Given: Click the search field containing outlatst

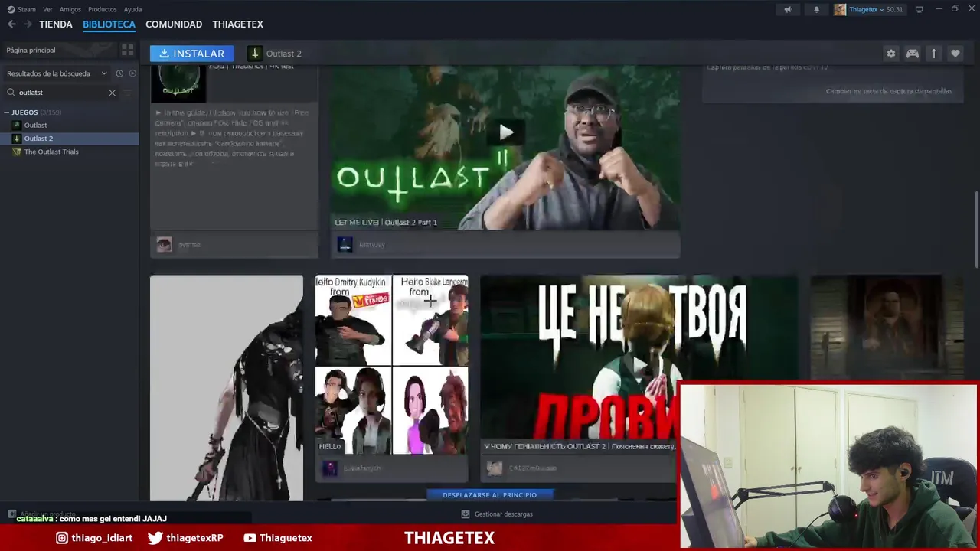Looking at the screenshot, I should click(61, 93).
